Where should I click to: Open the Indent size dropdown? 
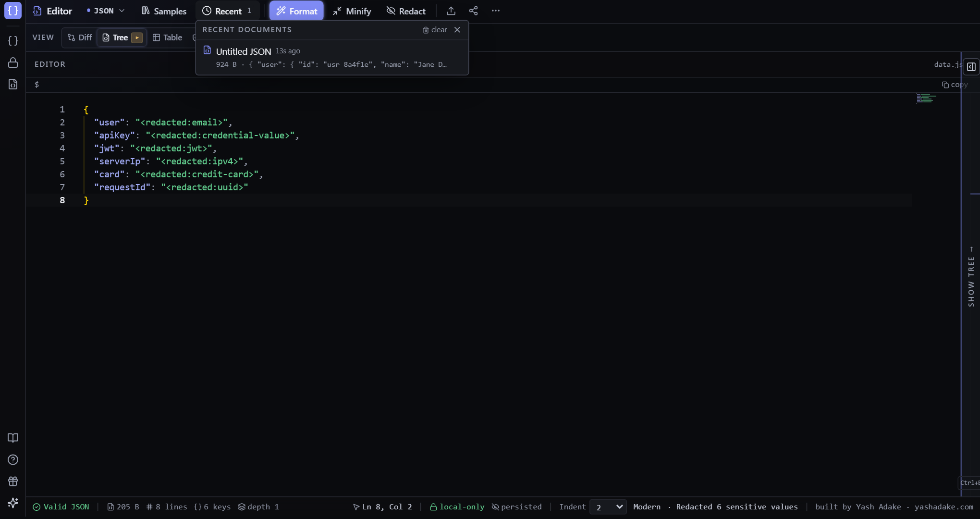pos(608,507)
